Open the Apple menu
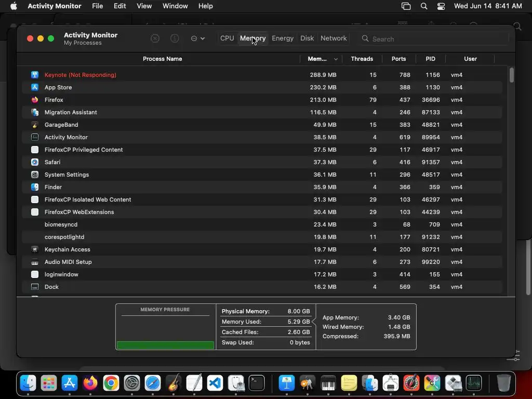 click(x=14, y=6)
